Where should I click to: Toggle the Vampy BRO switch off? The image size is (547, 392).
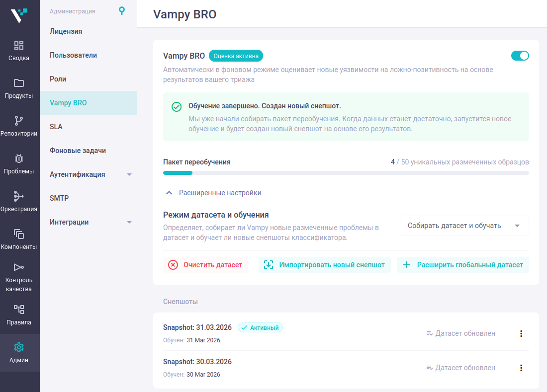coord(520,56)
